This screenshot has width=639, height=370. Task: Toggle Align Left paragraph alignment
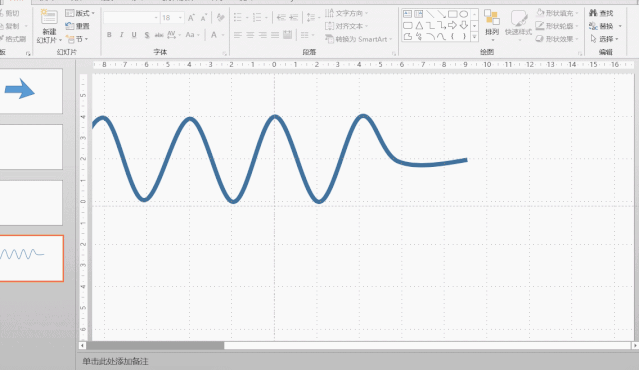click(x=238, y=35)
